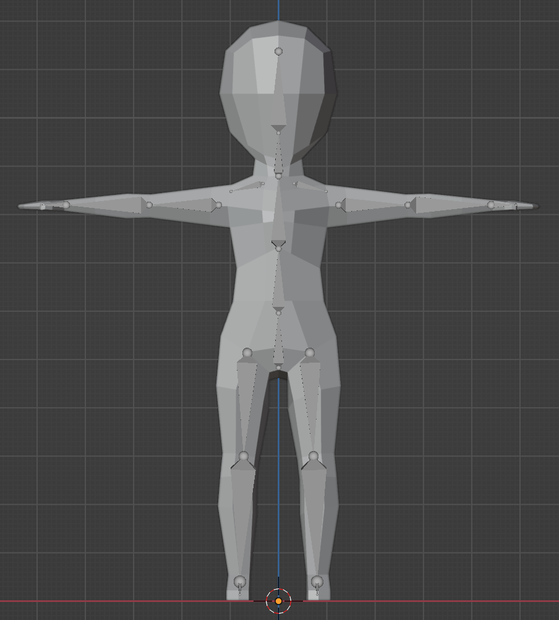Image resolution: width=559 pixels, height=620 pixels.
Task: Select the upper chest bone of the spine
Action: point(278,212)
